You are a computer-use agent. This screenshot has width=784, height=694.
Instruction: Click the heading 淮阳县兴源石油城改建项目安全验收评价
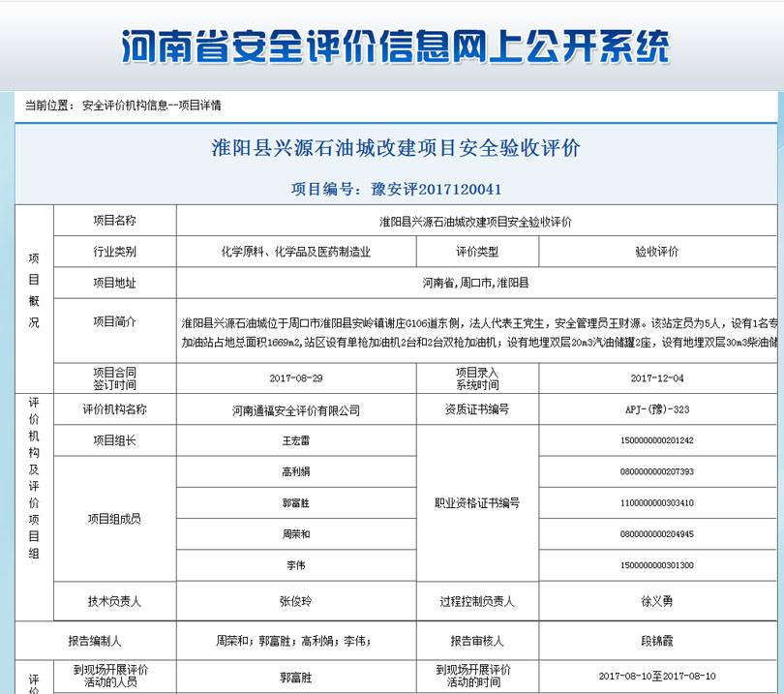click(x=396, y=147)
